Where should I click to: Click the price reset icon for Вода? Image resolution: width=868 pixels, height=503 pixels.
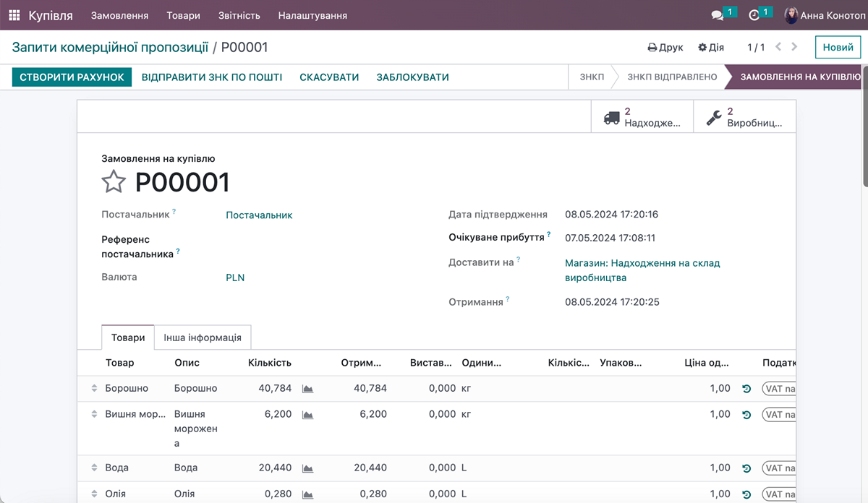tap(746, 468)
